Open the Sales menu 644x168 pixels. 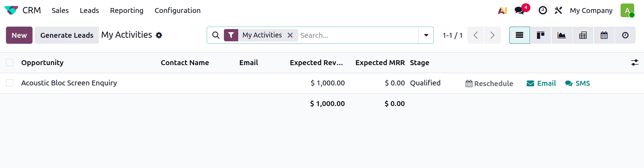(60, 10)
